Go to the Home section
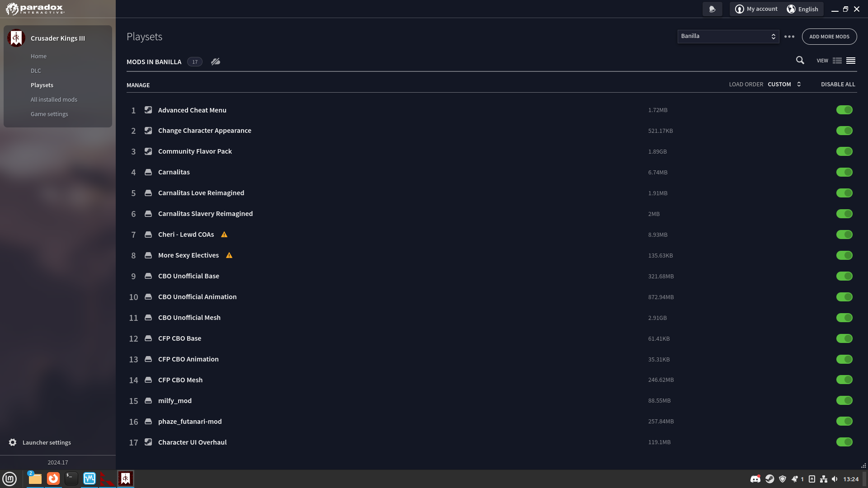The width and height of the screenshot is (868, 488). [x=39, y=56]
